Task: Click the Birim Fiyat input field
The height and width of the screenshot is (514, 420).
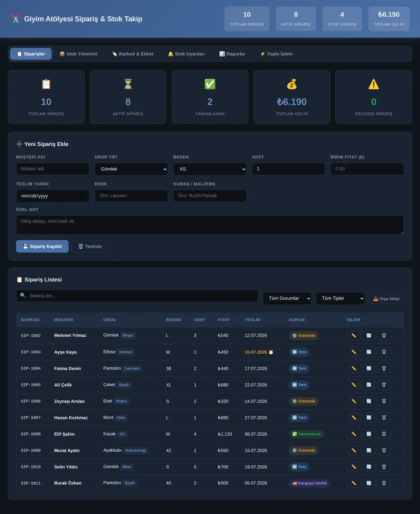Action: click(367, 169)
